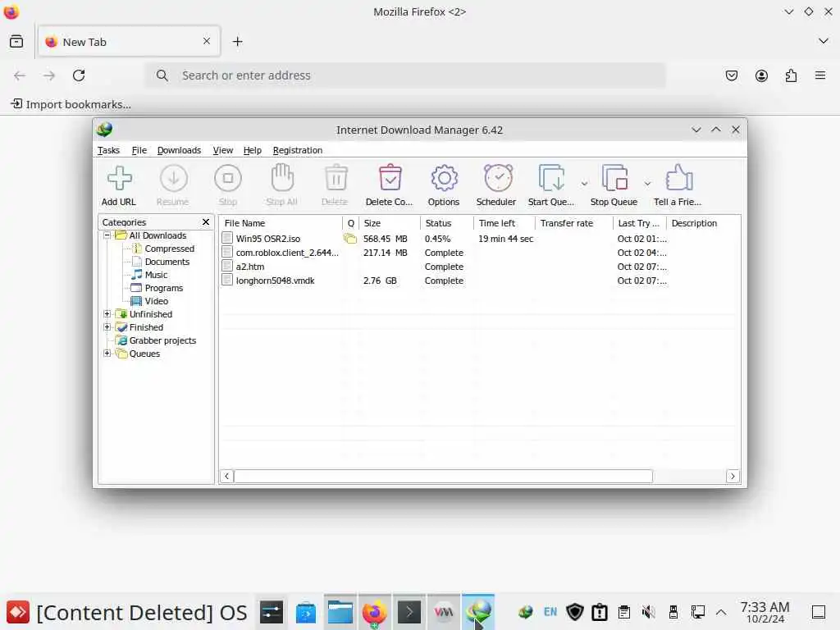Click the Time left column header
The height and width of the screenshot is (630, 840).
[x=504, y=223]
